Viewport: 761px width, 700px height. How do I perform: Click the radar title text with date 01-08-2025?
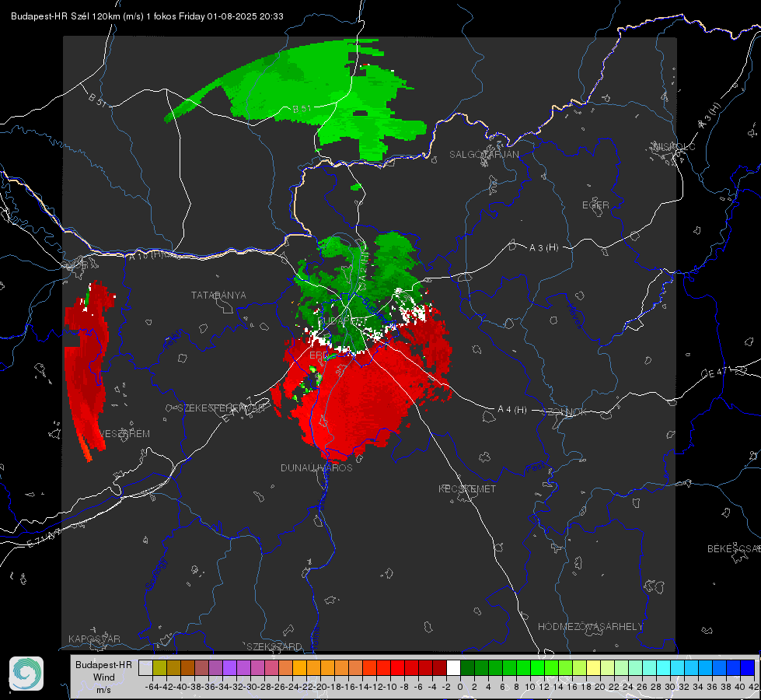pos(147,16)
